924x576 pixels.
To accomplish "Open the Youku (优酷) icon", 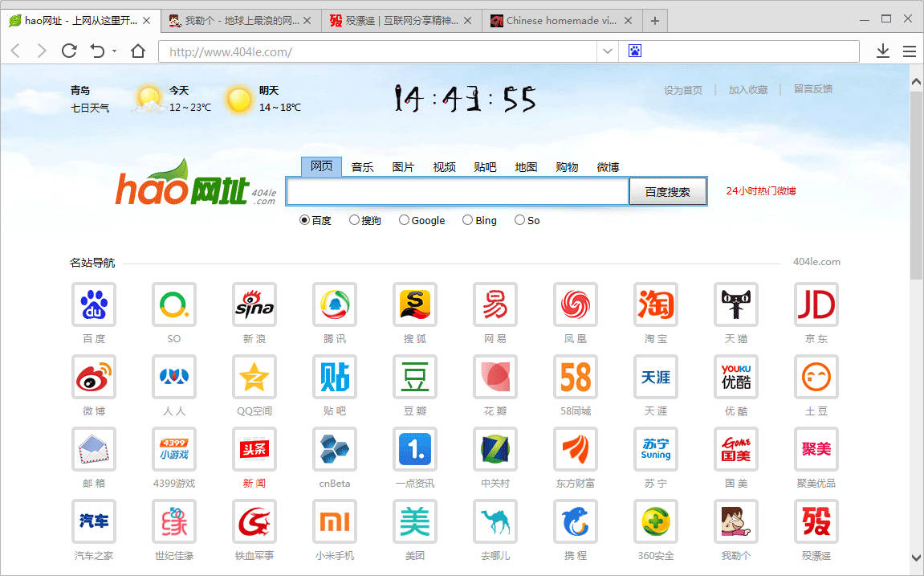I will pyautogui.click(x=736, y=377).
